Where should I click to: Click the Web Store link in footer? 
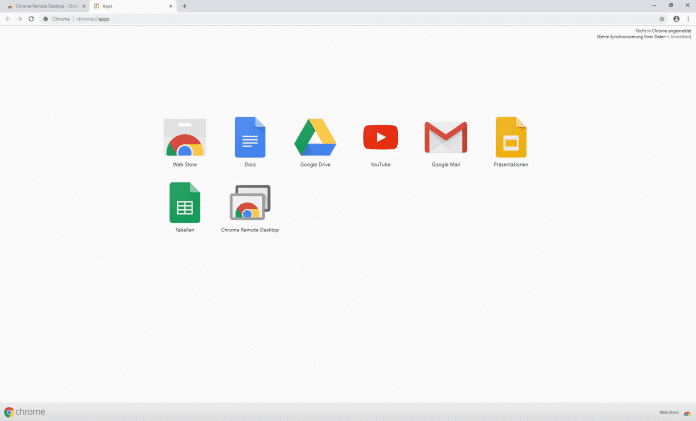[x=668, y=412]
